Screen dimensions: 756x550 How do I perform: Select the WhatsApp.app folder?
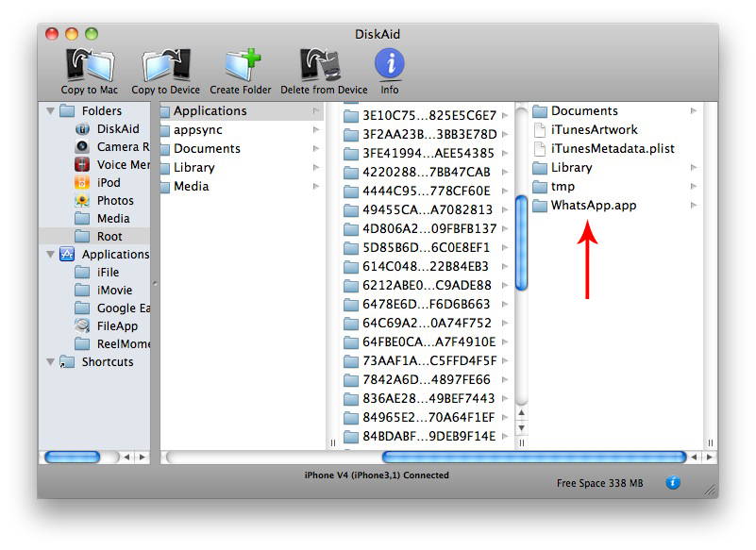point(593,206)
